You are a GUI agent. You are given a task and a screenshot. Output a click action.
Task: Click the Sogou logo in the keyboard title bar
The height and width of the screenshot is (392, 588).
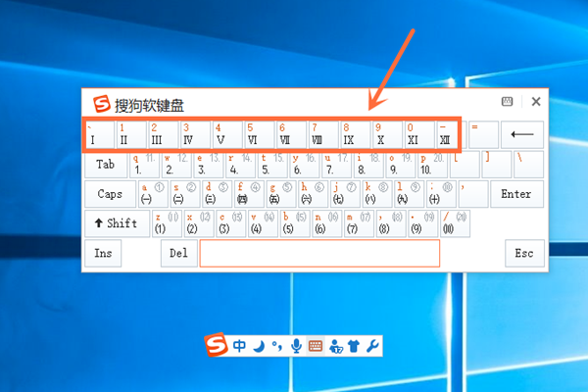click(102, 104)
